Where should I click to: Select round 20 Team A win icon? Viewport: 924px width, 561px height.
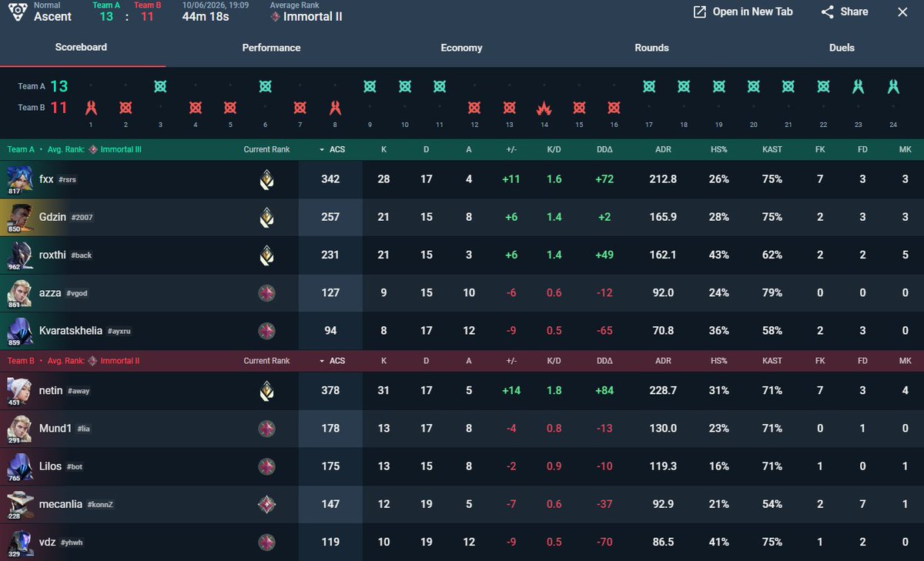[x=753, y=86]
